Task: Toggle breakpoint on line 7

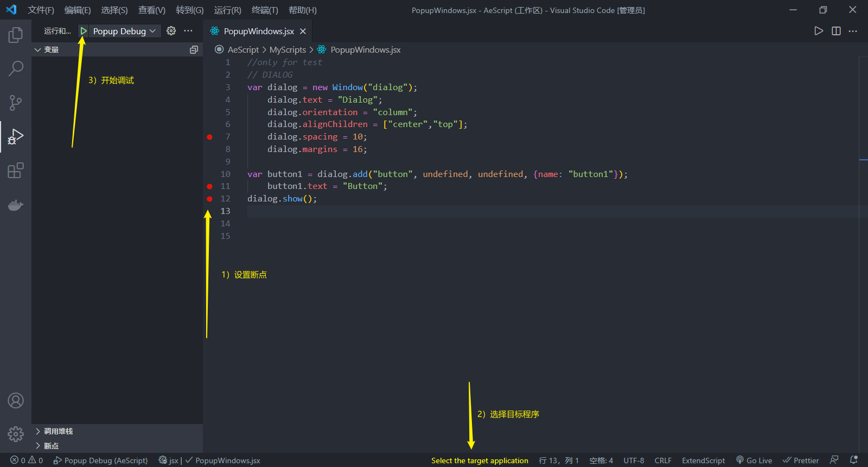Action: [209, 137]
